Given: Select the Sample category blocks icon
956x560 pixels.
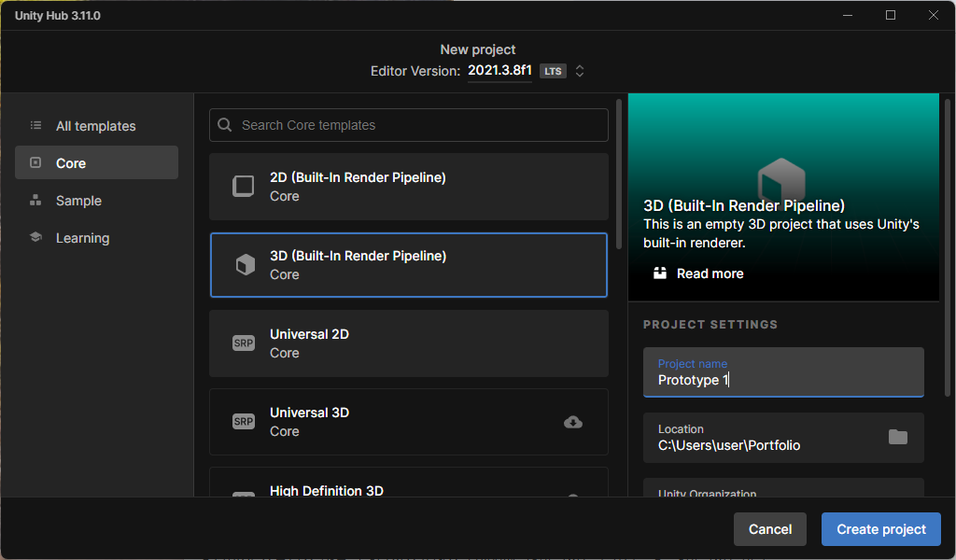Looking at the screenshot, I should point(36,200).
